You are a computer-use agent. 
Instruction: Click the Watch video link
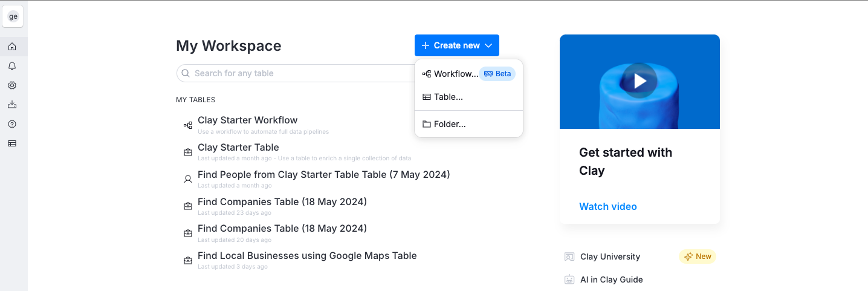pyautogui.click(x=607, y=206)
